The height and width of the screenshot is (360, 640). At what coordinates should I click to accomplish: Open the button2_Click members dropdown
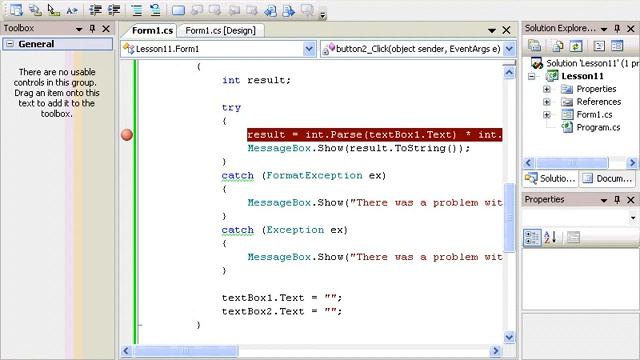coord(509,49)
